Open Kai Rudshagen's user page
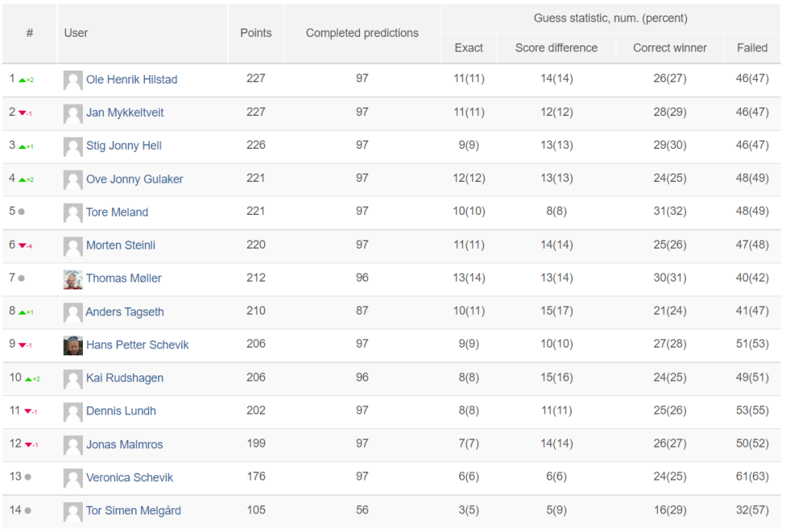The image size is (786, 532). [x=125, y=378]
